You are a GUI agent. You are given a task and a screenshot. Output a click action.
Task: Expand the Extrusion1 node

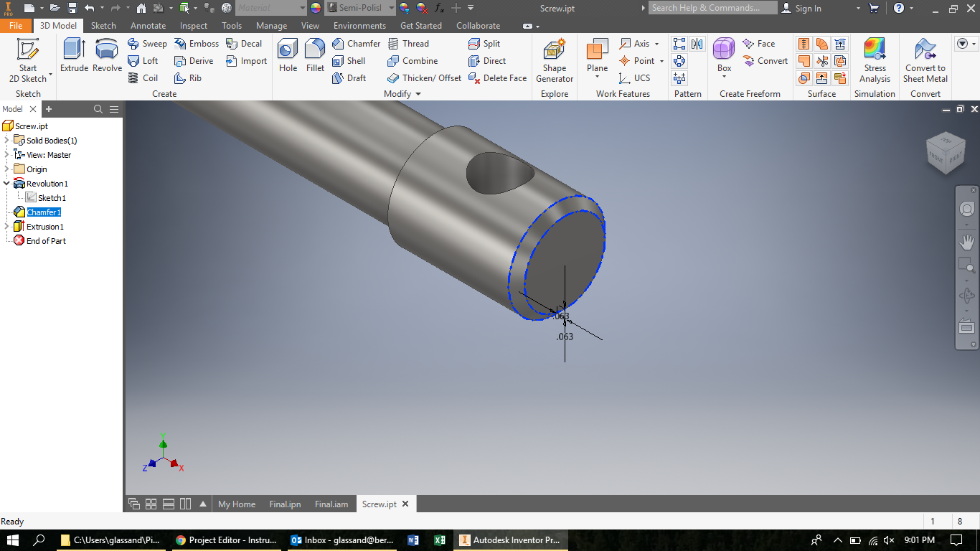click(6, 227)
